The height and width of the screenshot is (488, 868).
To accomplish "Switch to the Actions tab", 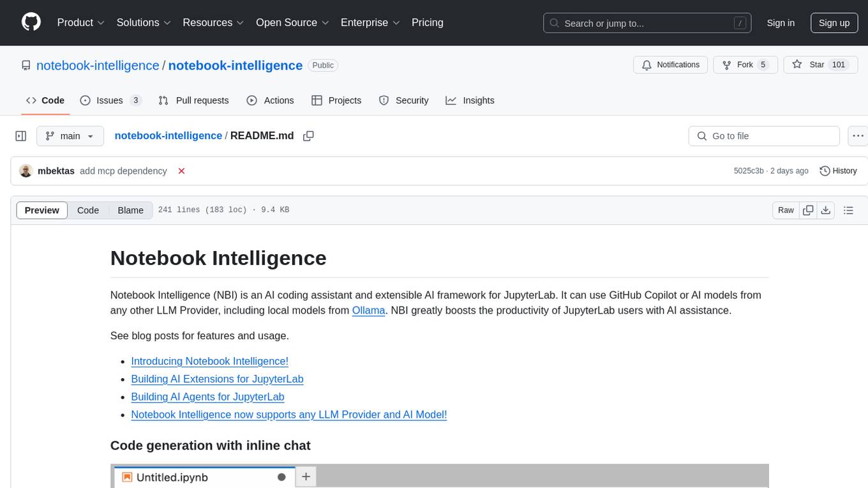I will 270,100.
